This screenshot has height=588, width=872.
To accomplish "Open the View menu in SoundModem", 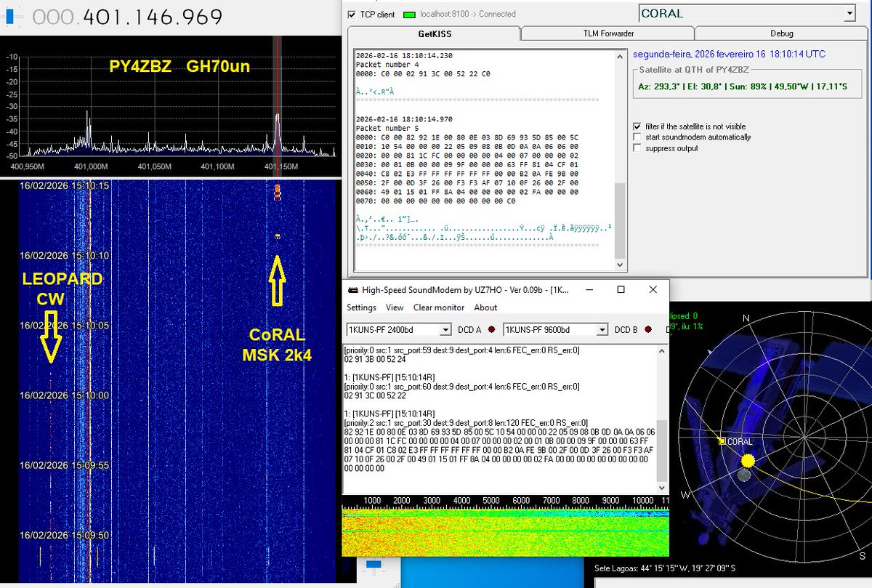I will 395,307.
